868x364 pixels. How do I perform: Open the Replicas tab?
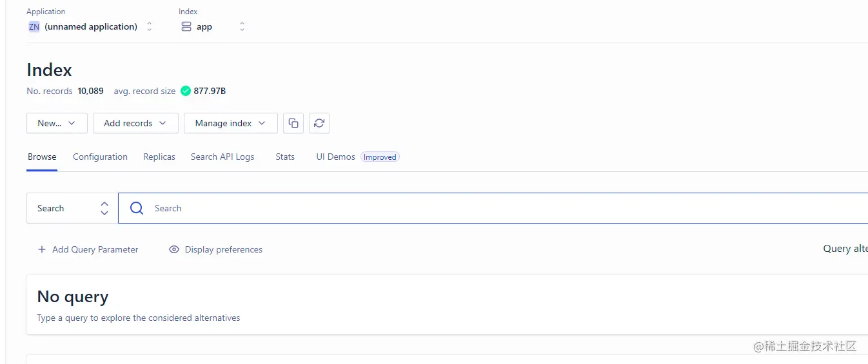pos(159,157)
